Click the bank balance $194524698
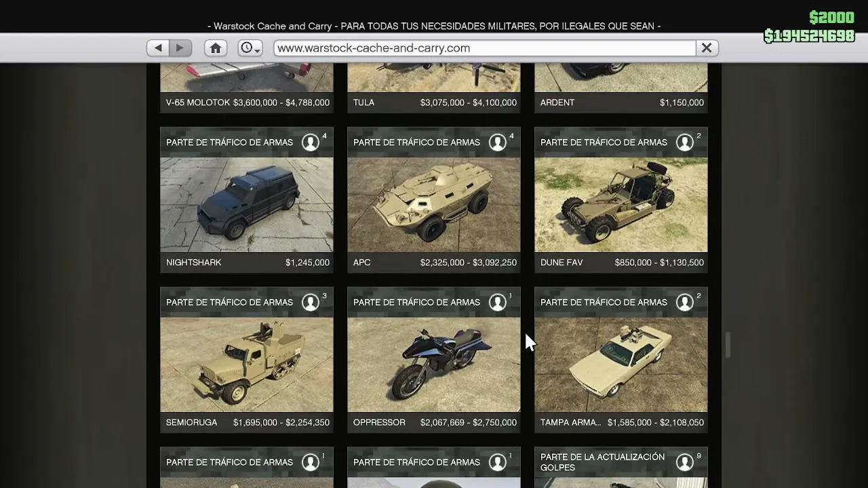868x488 pixels. 809,36
